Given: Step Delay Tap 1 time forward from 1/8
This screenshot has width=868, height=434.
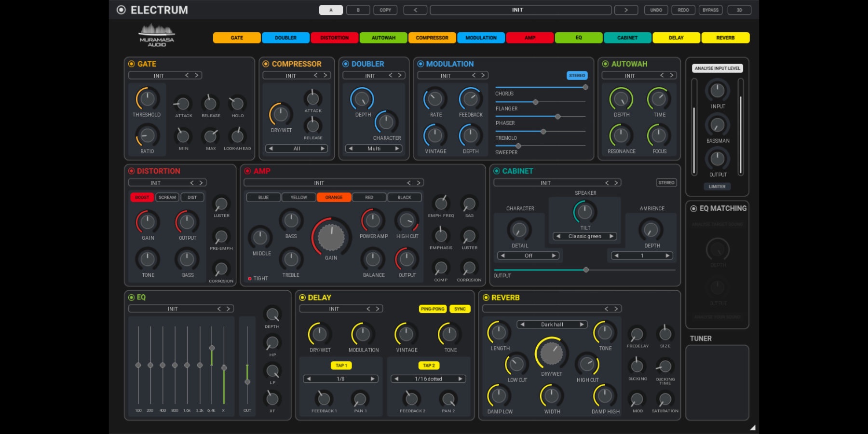Looking at the screenshot, I should pos(372,379).
